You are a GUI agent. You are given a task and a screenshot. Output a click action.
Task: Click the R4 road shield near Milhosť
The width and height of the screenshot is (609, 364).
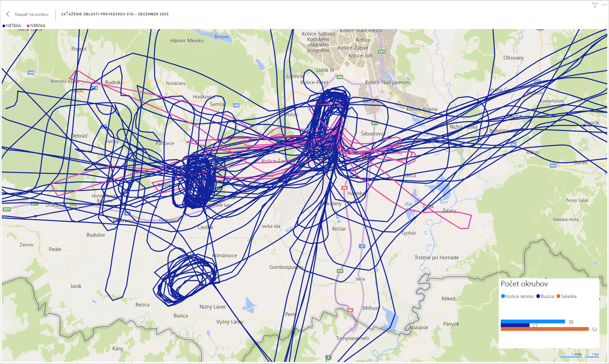coord(350,310)
